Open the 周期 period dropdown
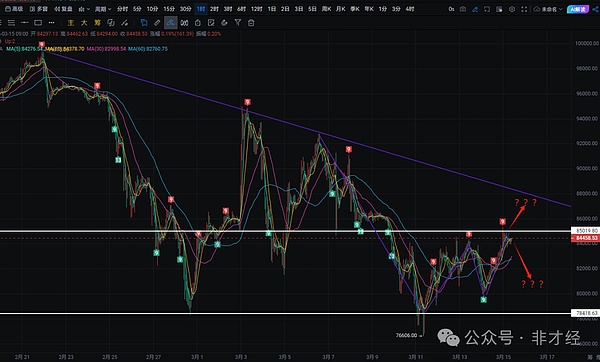This screenshot has height=362, width=600. point(103,9)
